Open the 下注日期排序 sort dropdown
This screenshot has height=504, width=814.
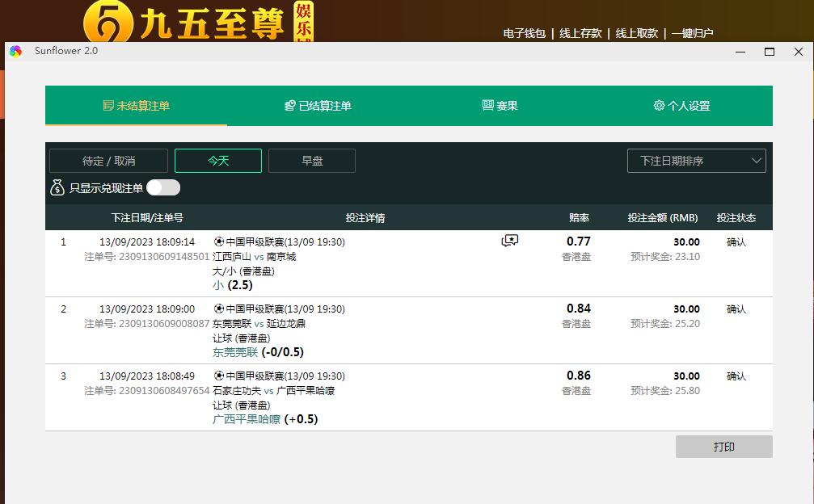click(x=696, y=161)
